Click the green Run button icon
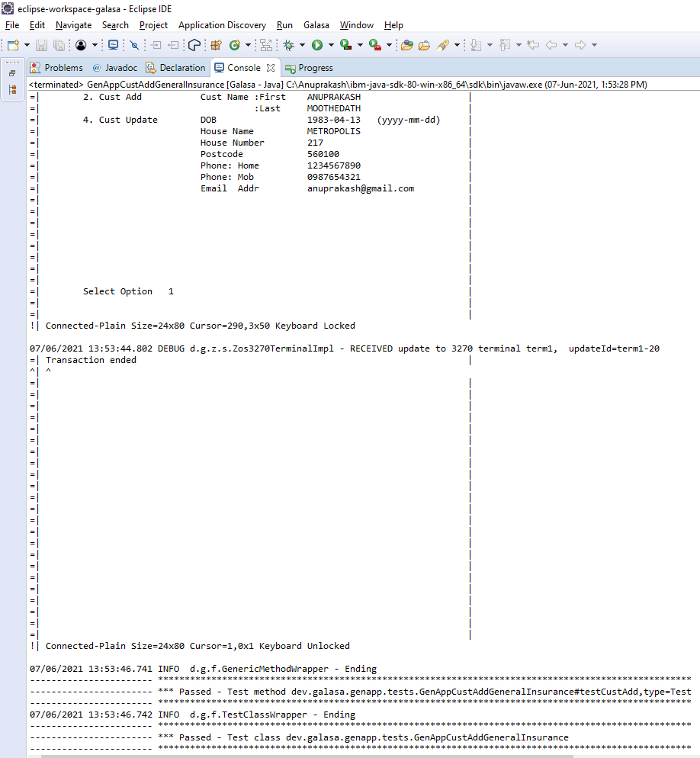This screenshot has width=700, height=758. (x=317, y=45)
